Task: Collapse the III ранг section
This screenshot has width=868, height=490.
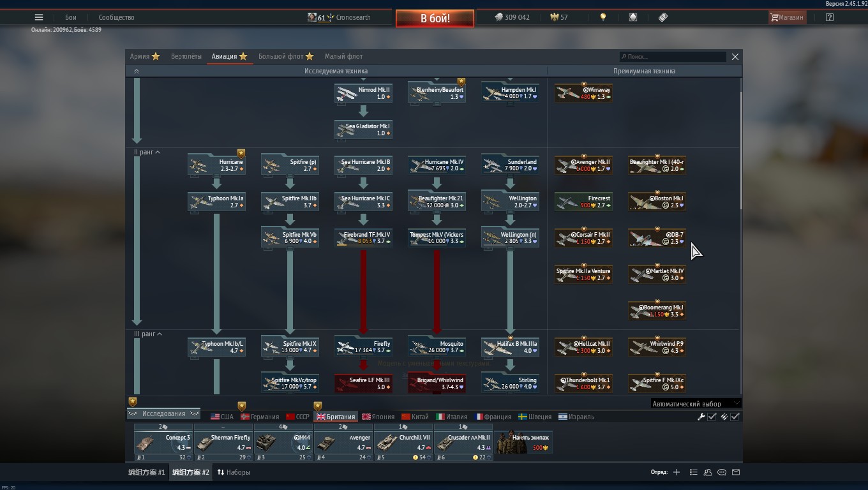Action: click(148, 334)
